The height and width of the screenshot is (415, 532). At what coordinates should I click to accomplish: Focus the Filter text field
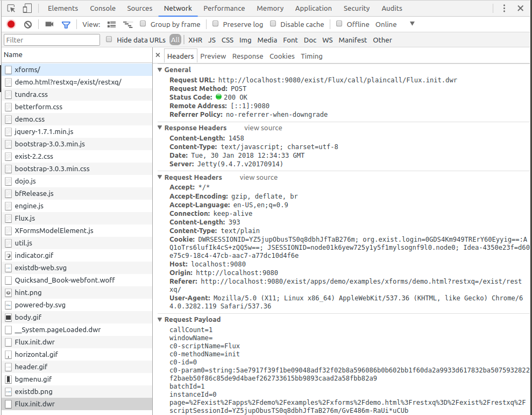(x=52, y=40)
